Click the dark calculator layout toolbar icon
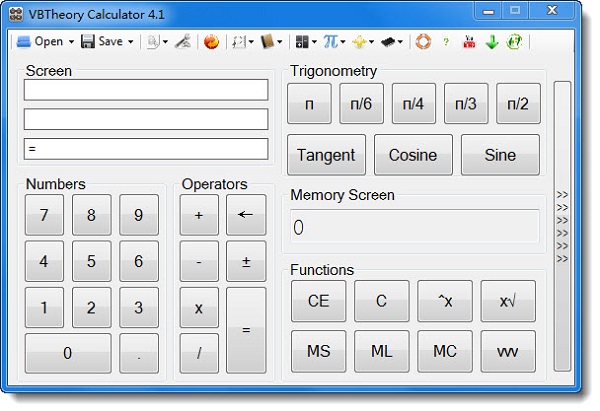The image size is (600, 411). coord(302,42)
